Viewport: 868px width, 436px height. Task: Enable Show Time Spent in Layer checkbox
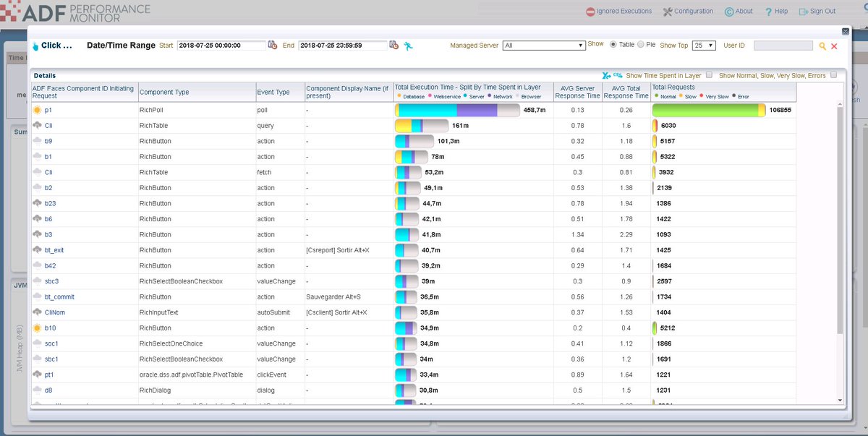coord(709,75)
